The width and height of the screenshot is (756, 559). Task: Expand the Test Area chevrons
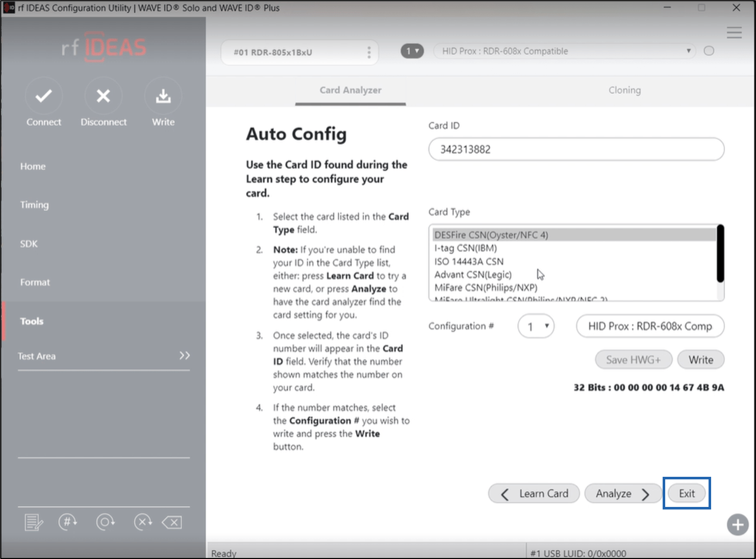185,355
